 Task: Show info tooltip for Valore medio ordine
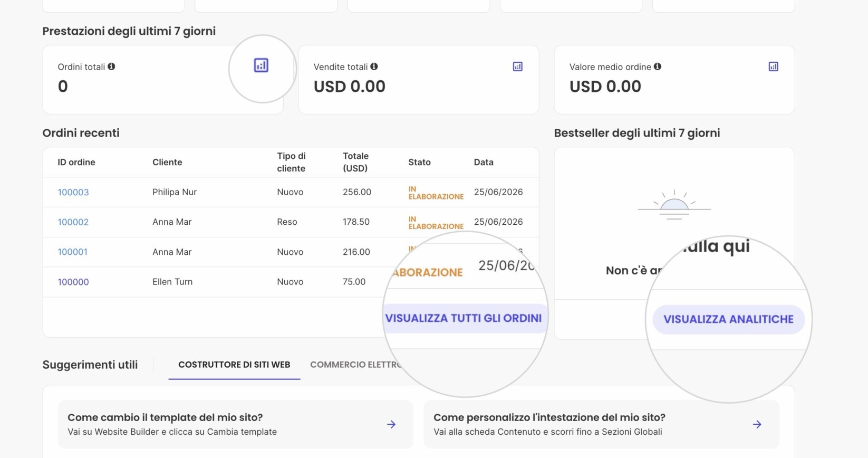(658, 66)
